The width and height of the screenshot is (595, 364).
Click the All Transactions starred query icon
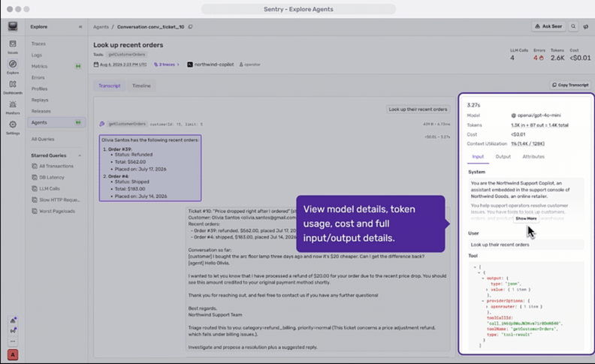click(35, 166)
